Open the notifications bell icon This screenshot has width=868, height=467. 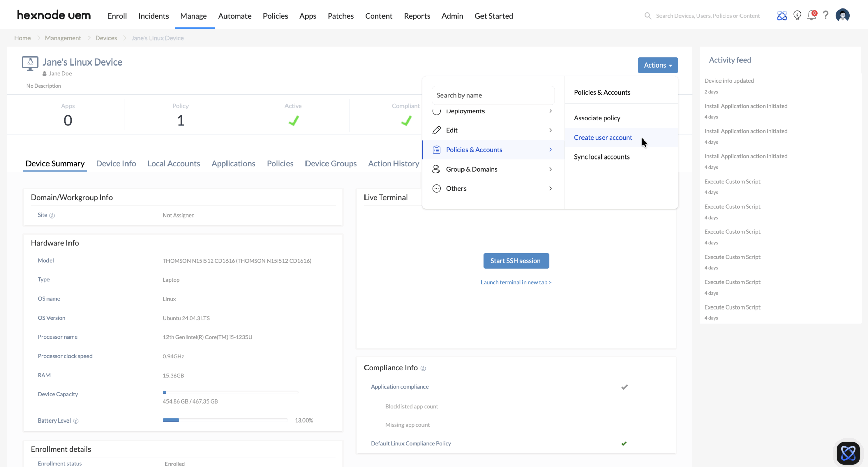pos(811,16)
